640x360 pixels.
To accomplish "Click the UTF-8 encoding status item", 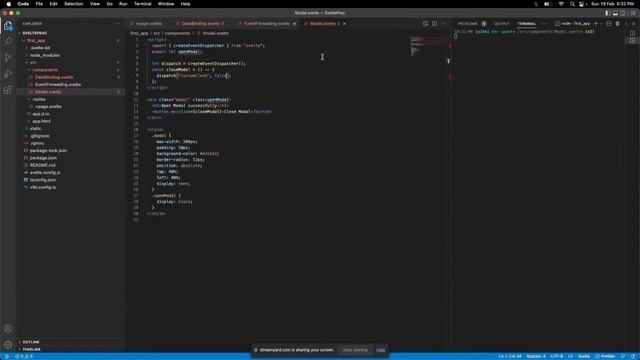I will click(x=557, y=356).
